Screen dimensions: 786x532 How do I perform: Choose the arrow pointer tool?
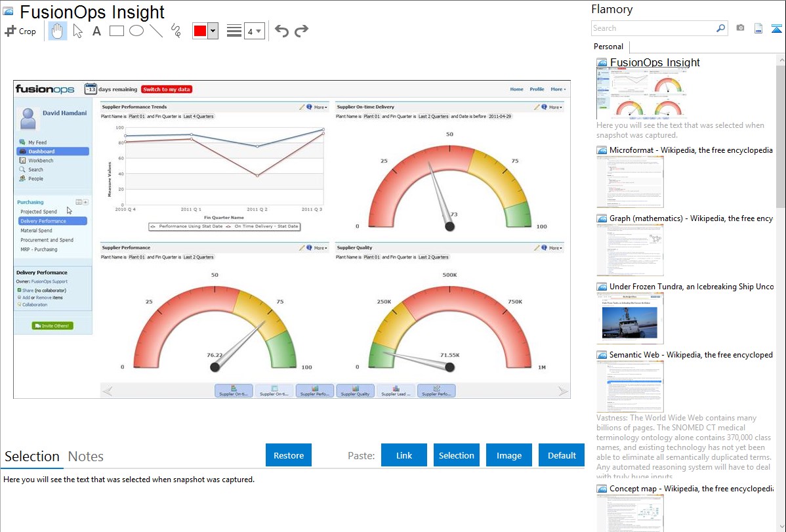77,31
